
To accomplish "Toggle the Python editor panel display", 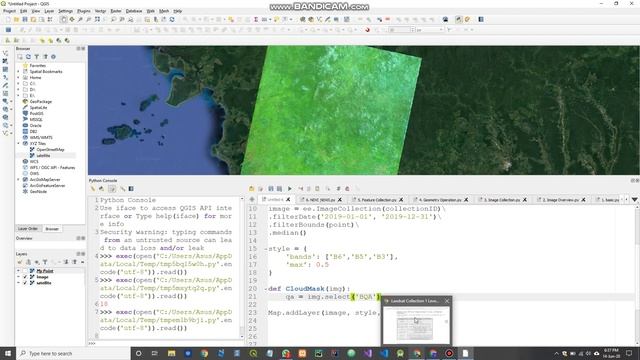I will 112,189.
